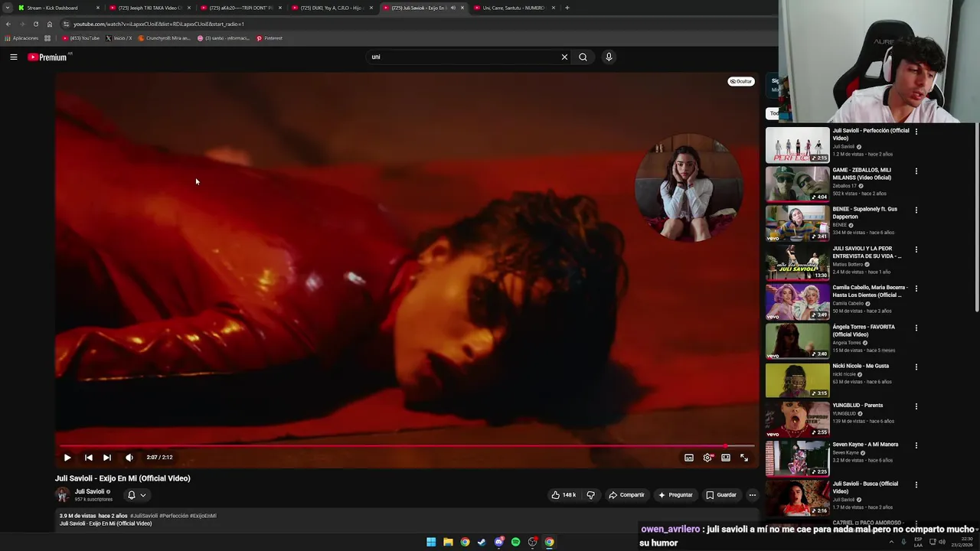The height and width of the screenshot is (551, 980).
Task: Skip to previous video in player
Action: pyautogui.click(x=88, y=458)
